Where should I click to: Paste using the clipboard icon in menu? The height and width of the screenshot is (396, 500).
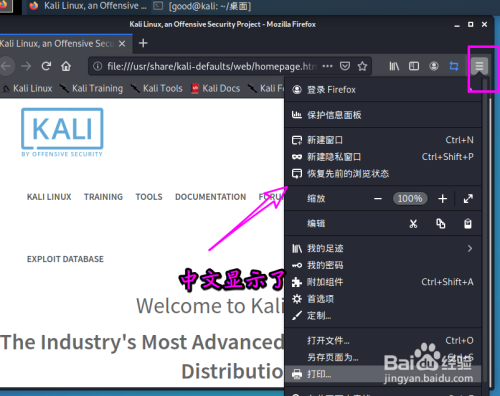pos(468,224)
